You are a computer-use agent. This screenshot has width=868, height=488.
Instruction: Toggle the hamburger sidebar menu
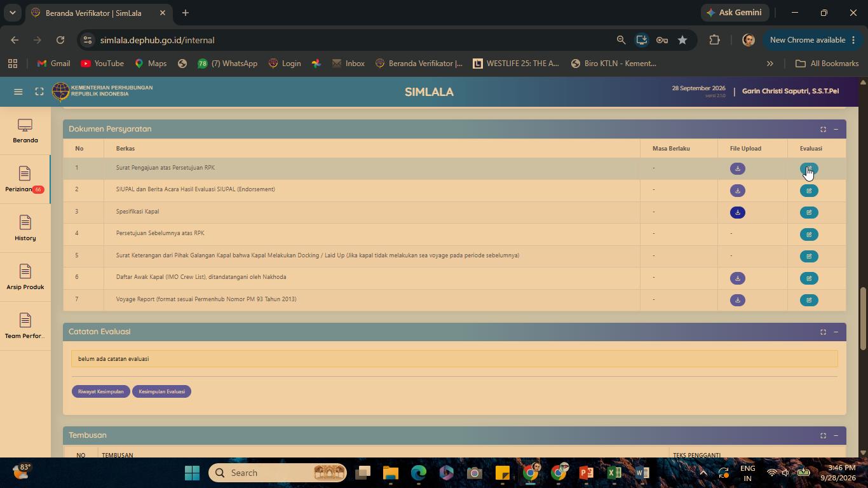click(18, 91)
